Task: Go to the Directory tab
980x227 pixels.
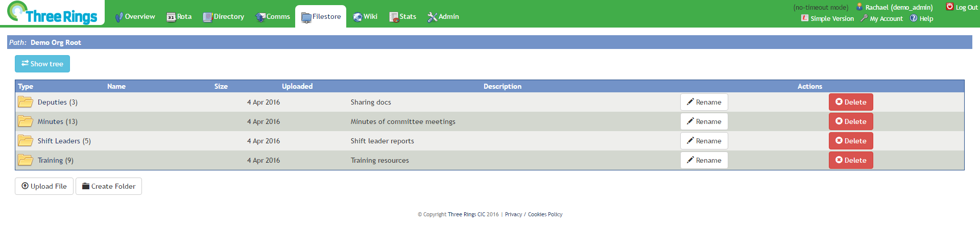Action: pos(224,17)
